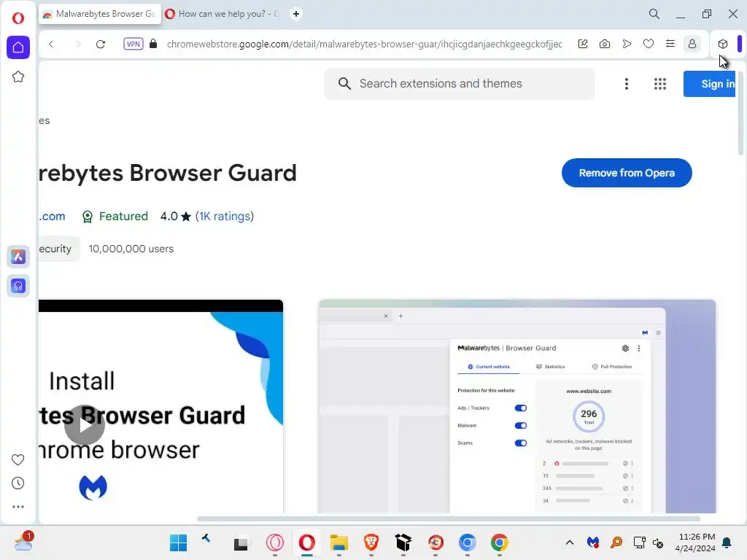
Task: Open Windows Start menu
Action: 178,542
